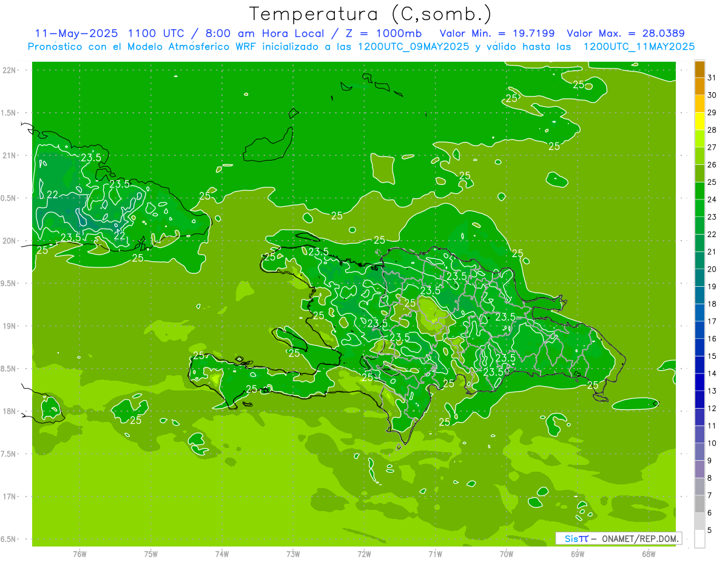Click the legend value 25
Screen dimensions: 728x562
(x=712, y=182)
